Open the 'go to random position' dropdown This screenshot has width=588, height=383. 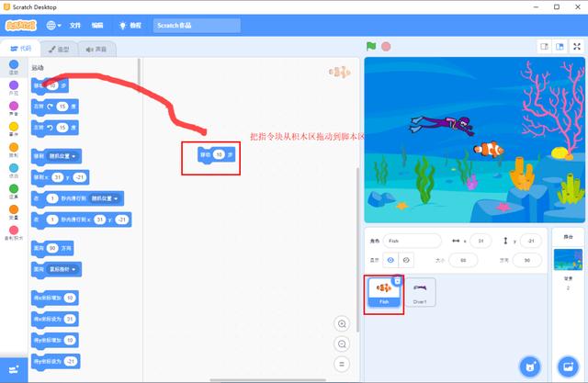[63, 156]
